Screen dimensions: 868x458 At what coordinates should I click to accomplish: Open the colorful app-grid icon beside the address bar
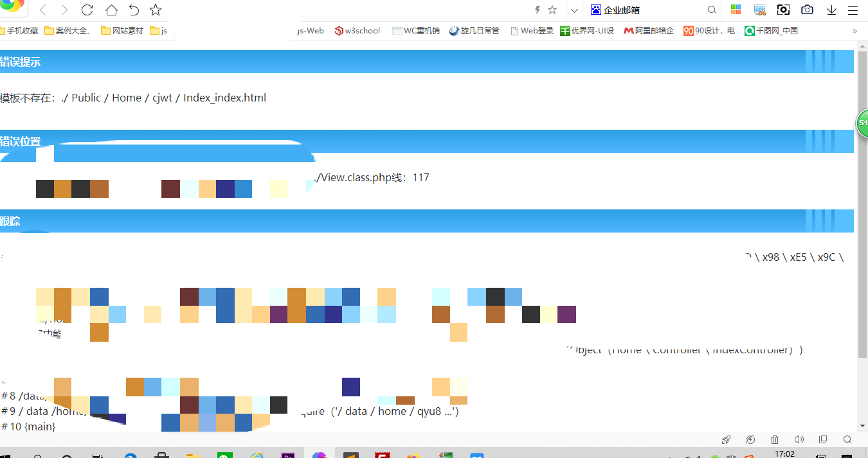pyautogui.click(x=736, y=10)
